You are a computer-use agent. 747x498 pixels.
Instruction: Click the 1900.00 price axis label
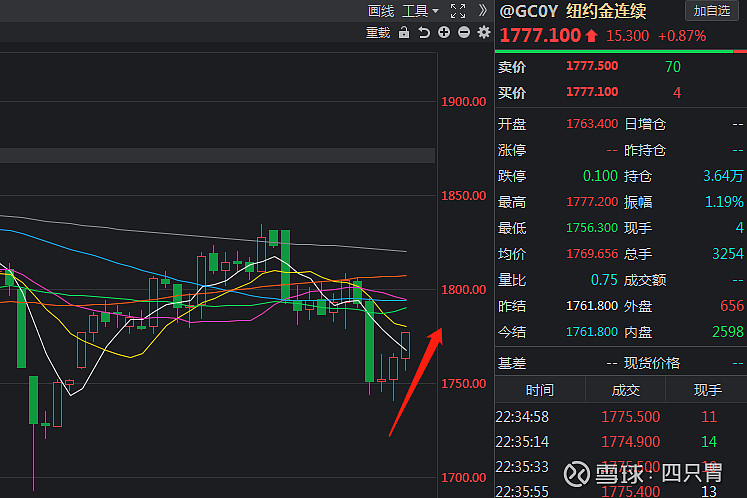click(x=463, y=102)
